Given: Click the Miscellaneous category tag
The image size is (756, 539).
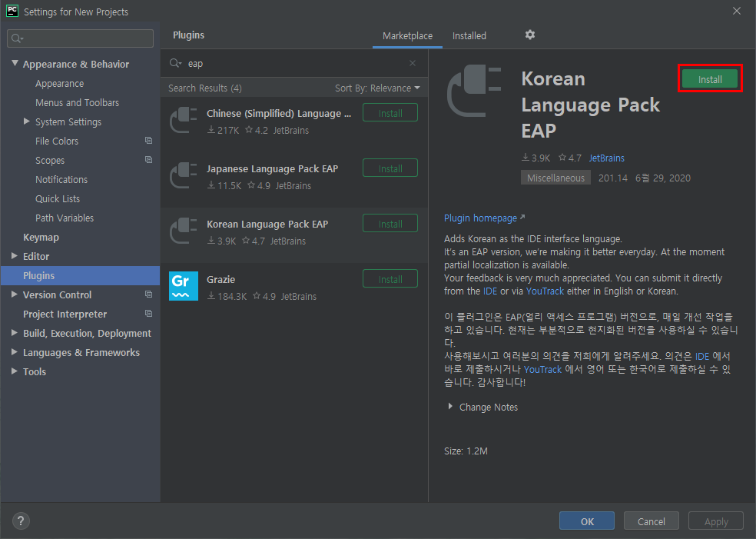Looking at the screenshot, I should [x=555, y=178].
